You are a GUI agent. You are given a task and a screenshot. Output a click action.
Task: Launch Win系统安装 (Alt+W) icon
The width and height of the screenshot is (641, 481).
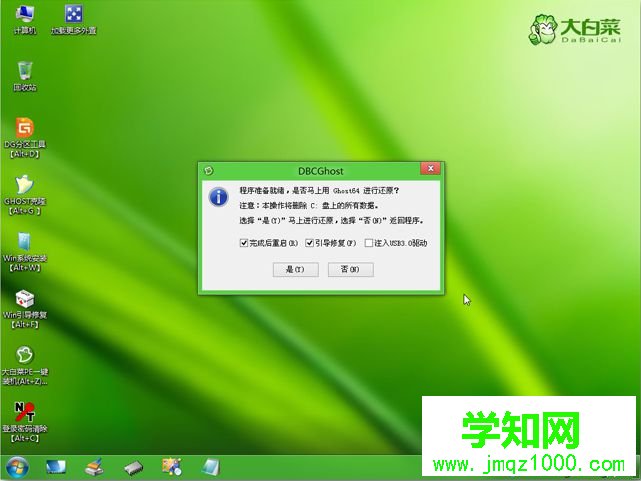click(25, 252)
